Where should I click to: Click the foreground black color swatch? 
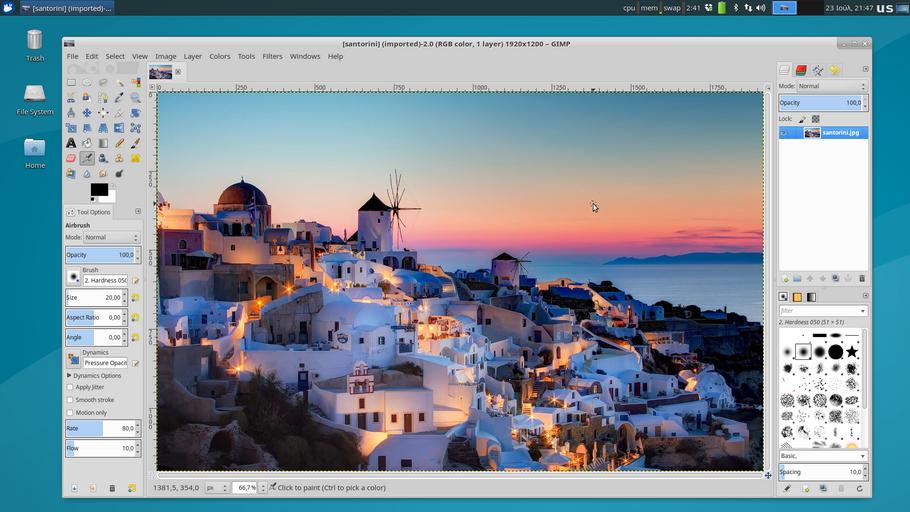click(98, 189)
